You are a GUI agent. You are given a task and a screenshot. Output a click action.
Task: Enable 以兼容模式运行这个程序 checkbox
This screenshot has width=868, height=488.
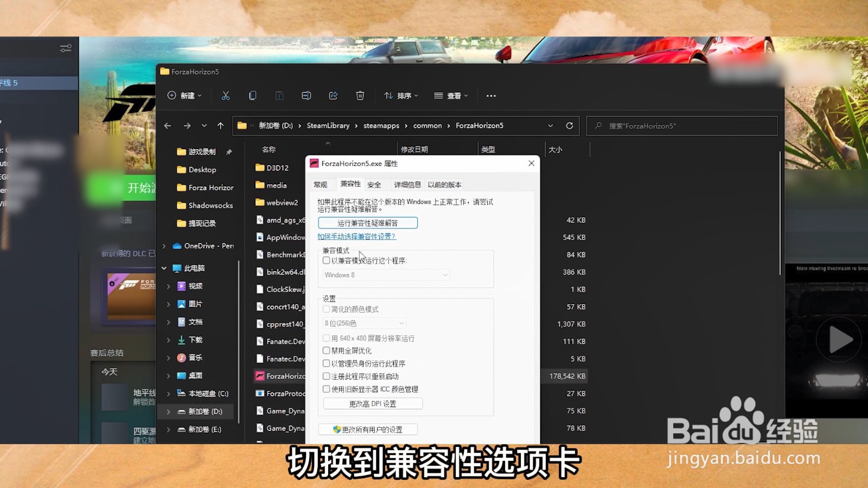(326, 260)
